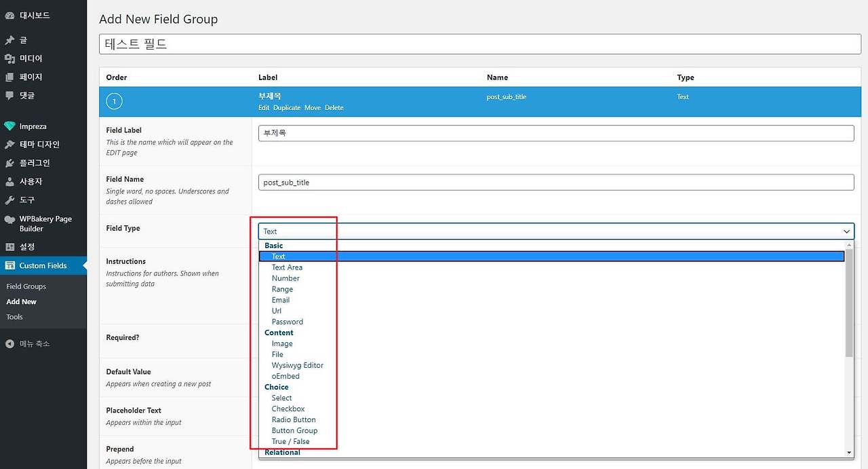This screenshot has height=469, width=868.
Task: Click dropdown list scroll up arrow
Action: (849, 244)
